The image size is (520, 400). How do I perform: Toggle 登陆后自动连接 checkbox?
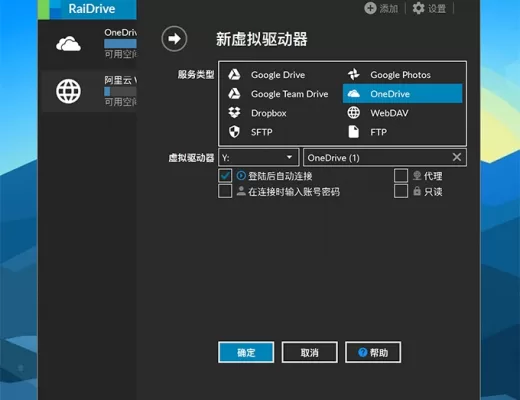(x=225, y=175)
